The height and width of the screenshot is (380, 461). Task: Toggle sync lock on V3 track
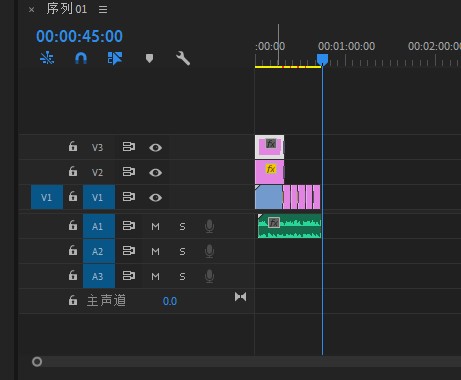pyautogui.click(x=129, y=147)
